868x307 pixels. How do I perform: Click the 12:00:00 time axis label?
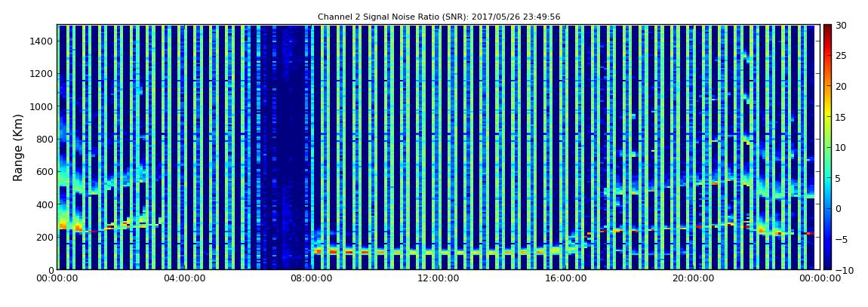click(x=438, y=278)
